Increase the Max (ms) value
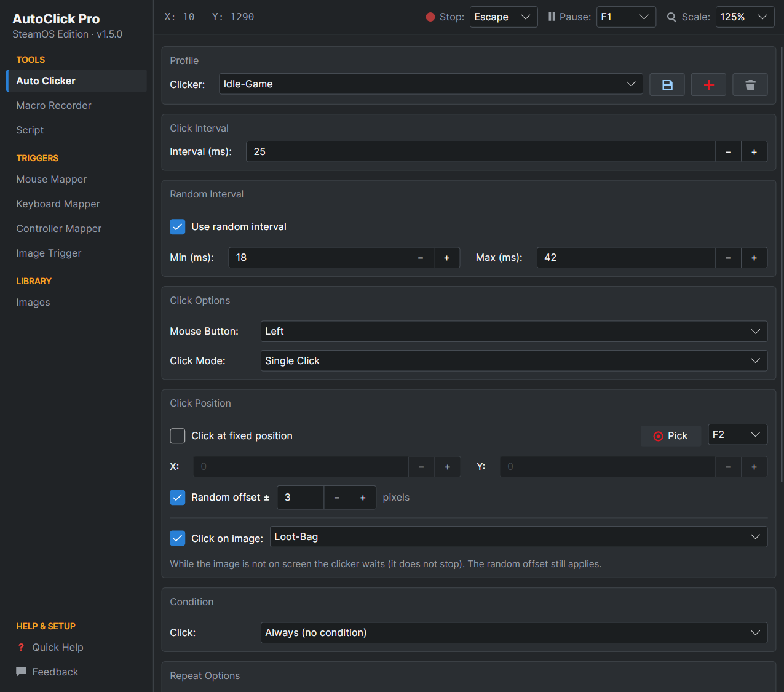 (754, 258)
